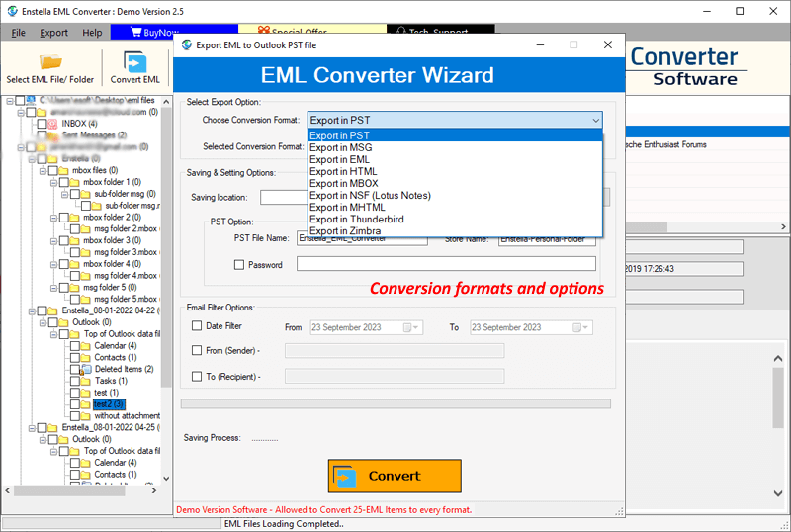This screenshot has width=791, height=532.
Task: Click the wizard dialog's title bar icon
Action: [185, 45]
